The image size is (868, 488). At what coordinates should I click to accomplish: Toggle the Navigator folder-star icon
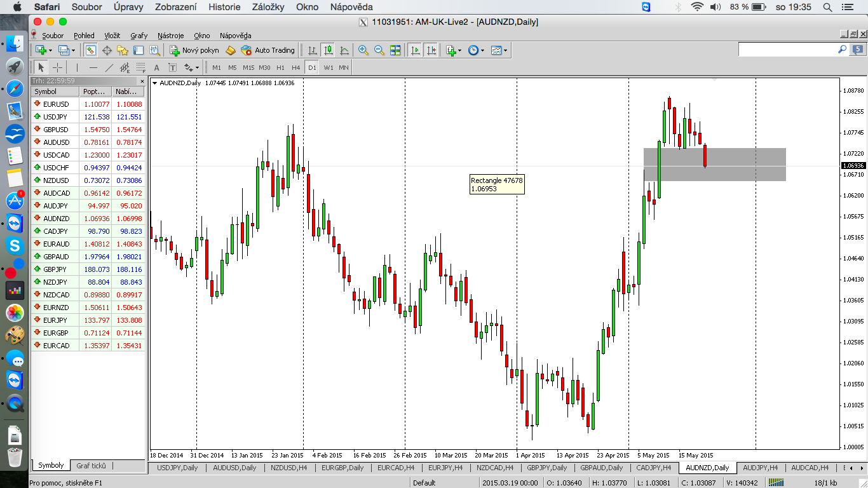pos(123,50)
